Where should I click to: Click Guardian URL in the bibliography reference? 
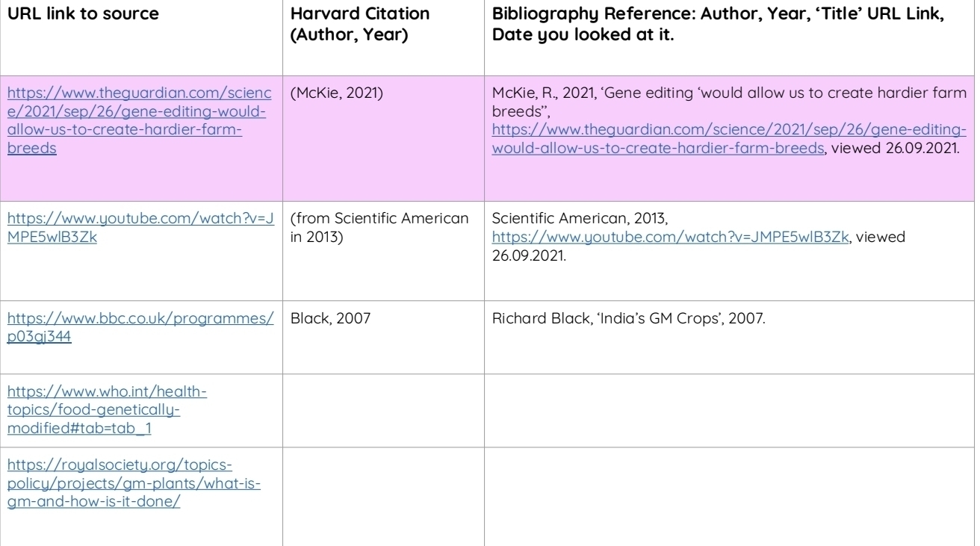(x=728, y=138)
